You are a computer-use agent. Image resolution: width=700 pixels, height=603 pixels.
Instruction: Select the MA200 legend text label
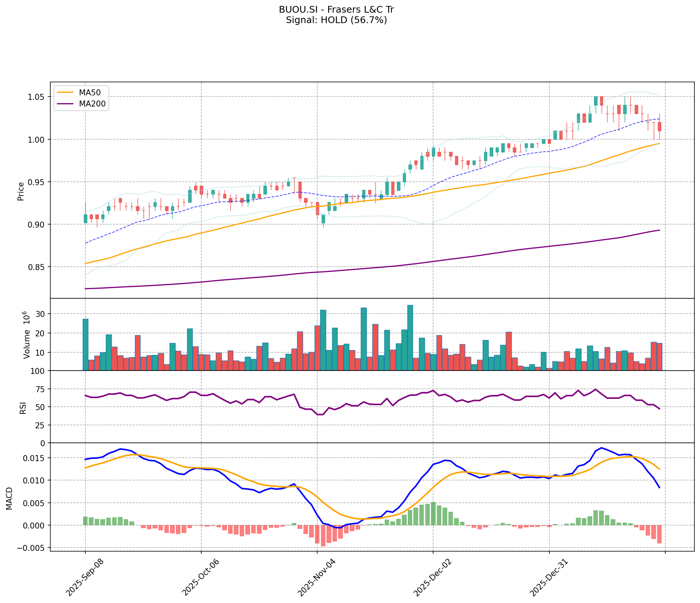coord(92,104)
